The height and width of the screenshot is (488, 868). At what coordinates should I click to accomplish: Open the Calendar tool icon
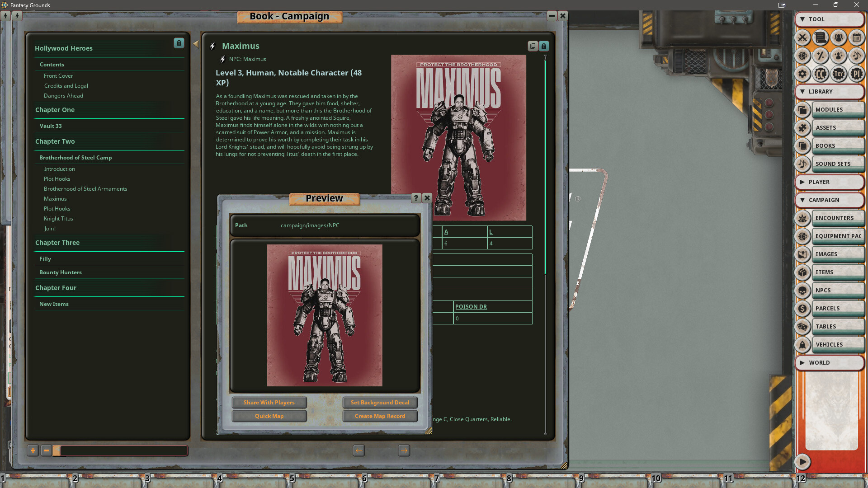pyautogui.click(x=856, y=38)
